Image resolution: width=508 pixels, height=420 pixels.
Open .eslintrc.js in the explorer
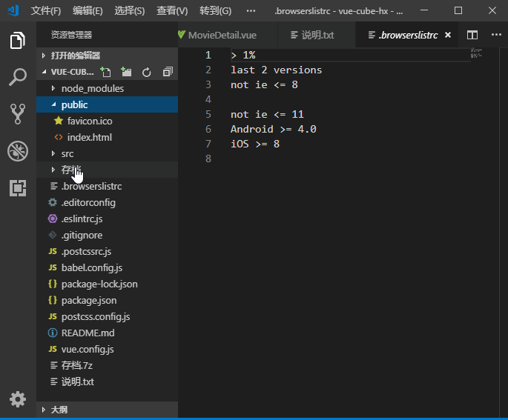click(107, 219)
